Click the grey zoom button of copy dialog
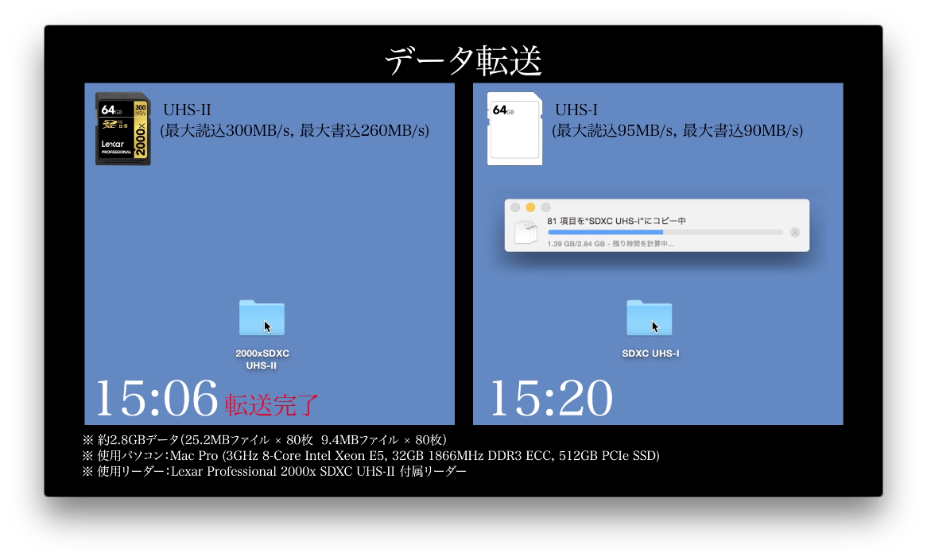 point(545,207)
